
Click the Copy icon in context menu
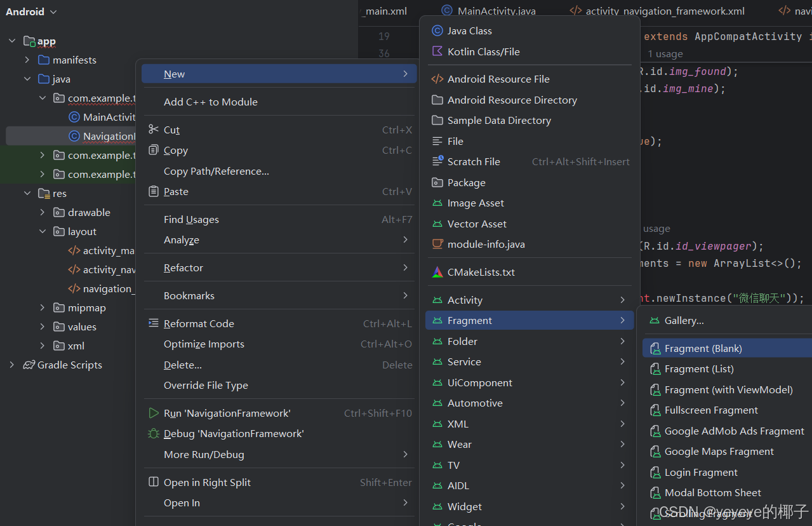click(x=153, y=150)
